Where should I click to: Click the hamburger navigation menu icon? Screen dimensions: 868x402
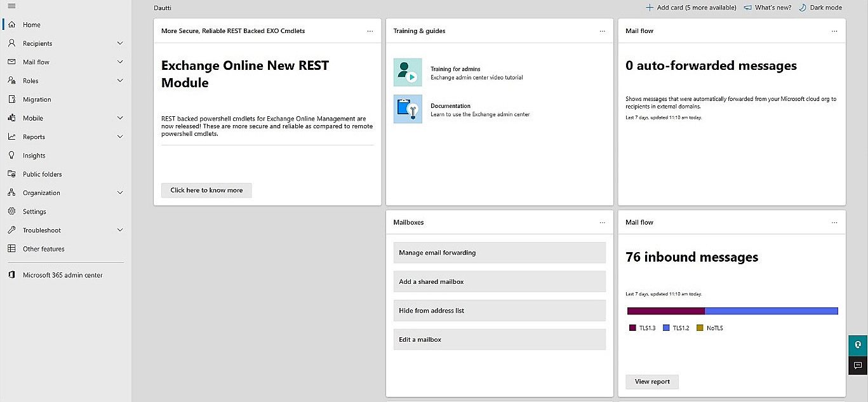(x=11, y=6)
